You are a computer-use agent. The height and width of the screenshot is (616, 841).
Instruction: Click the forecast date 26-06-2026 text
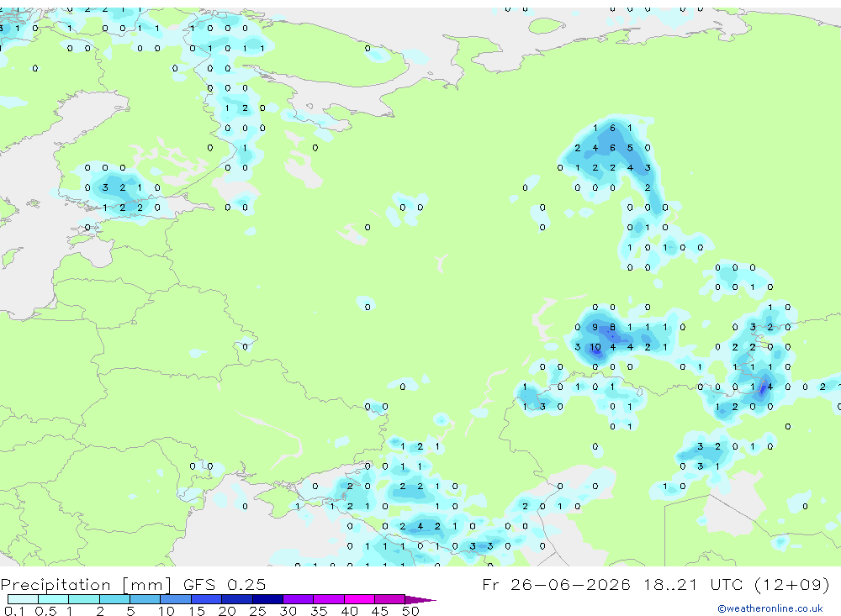(x=571, y=584)
